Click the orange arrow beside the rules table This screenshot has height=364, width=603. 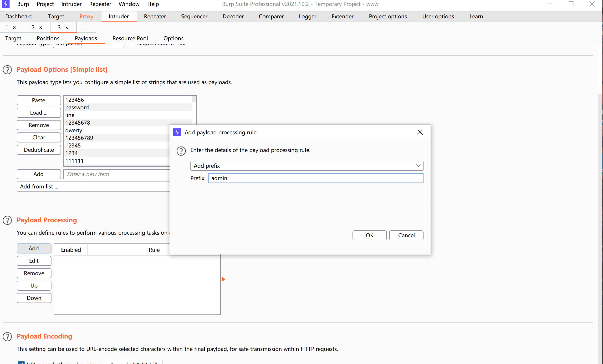[223, 279]
